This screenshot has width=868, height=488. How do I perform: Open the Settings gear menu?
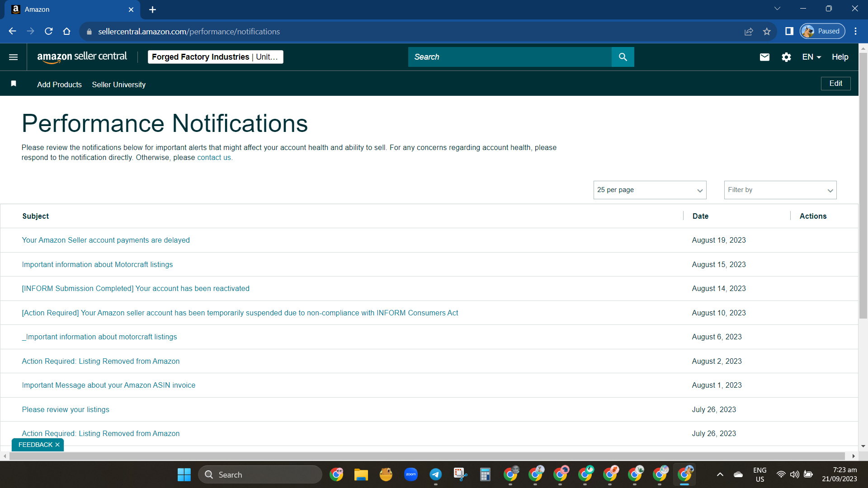tap(786, 57)
